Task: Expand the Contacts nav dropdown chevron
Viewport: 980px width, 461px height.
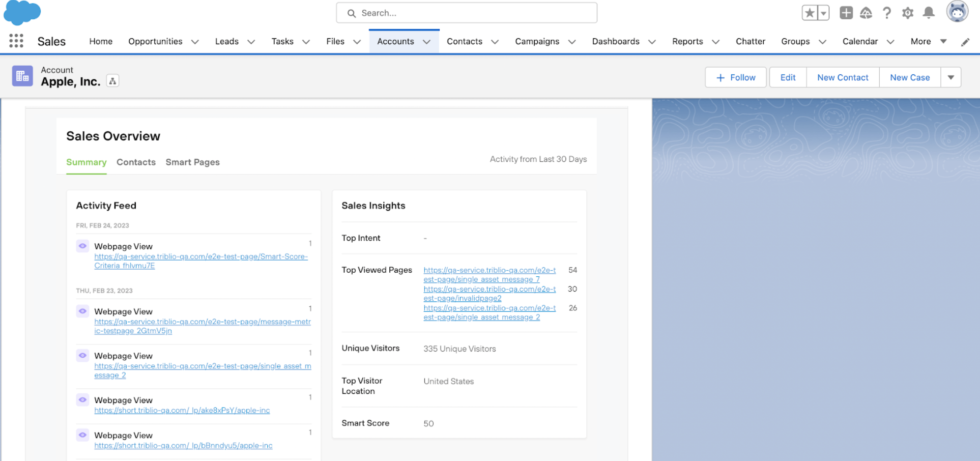Action: pyautogui.click(x=495, y=42)
